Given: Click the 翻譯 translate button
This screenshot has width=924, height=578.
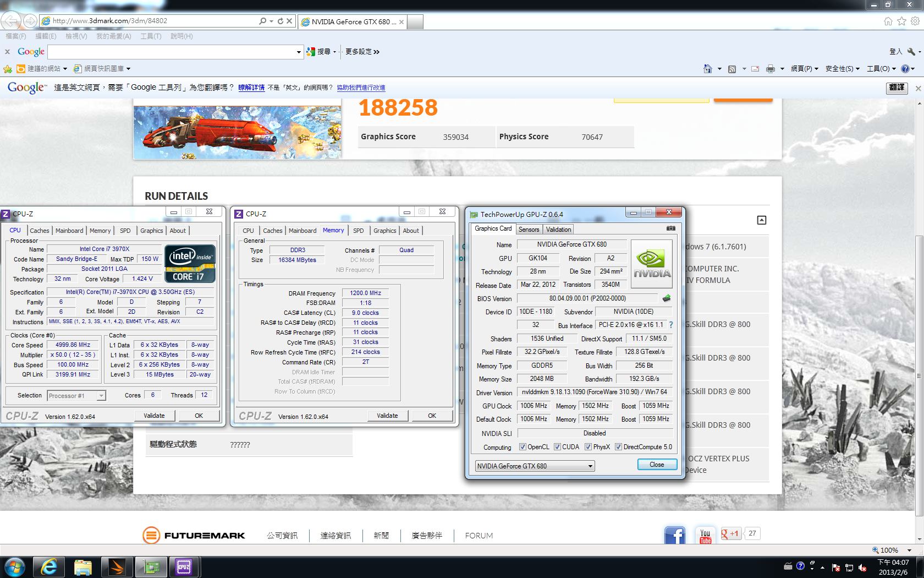Looking at the screenshot, I should [x=897, y=88].
